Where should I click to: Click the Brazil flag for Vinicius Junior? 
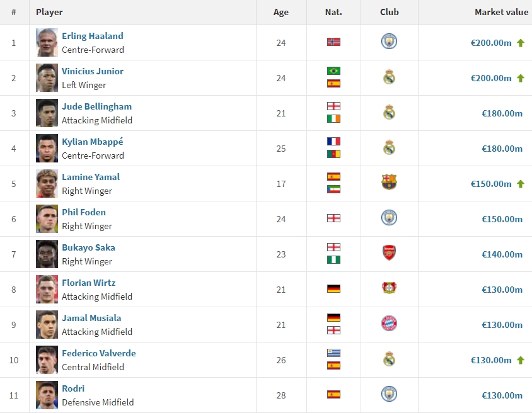point(333,71)
